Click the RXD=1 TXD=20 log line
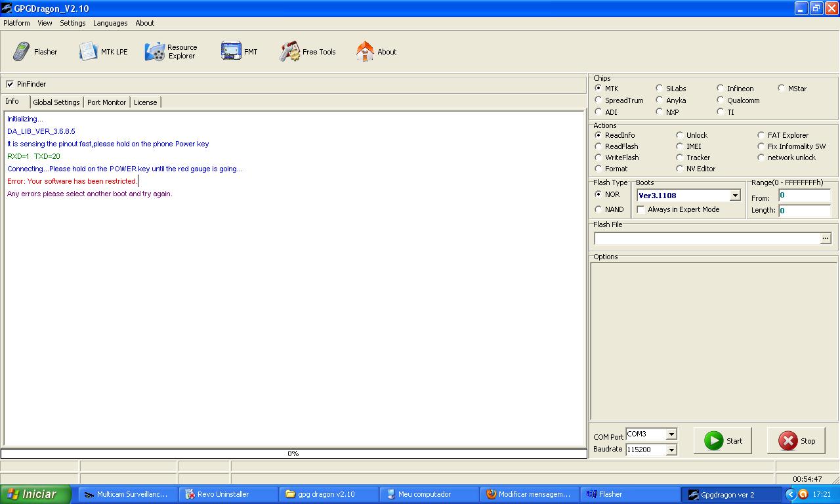Screen dimensions: 840x504 (x=33, y=156)
